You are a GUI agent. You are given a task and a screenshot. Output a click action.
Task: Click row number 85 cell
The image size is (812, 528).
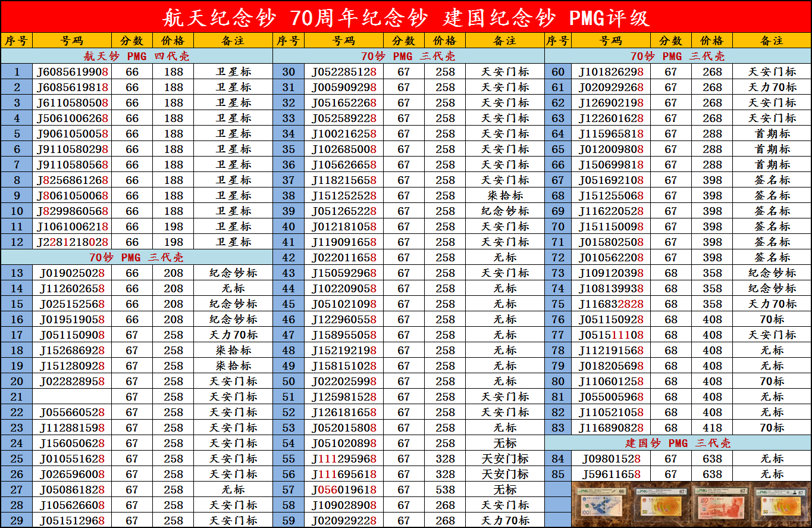pyautogui.click(x=558, y=474)
